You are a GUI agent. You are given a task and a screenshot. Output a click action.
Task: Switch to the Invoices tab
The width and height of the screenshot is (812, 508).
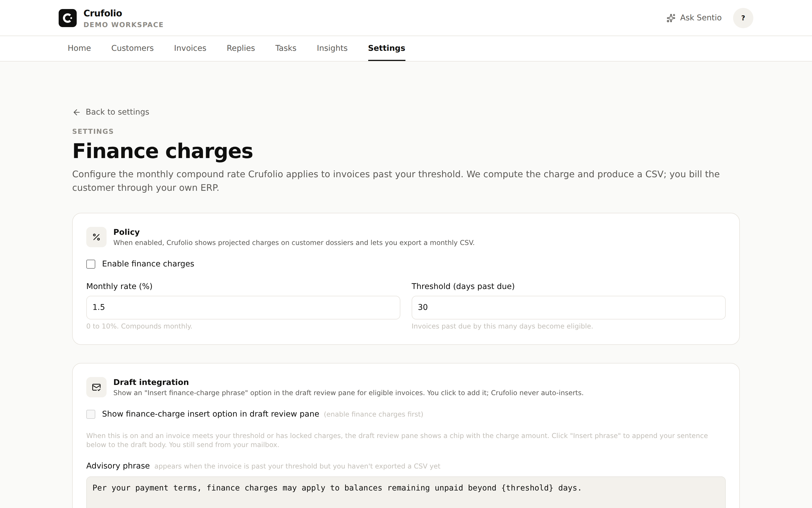coord(190,48)
